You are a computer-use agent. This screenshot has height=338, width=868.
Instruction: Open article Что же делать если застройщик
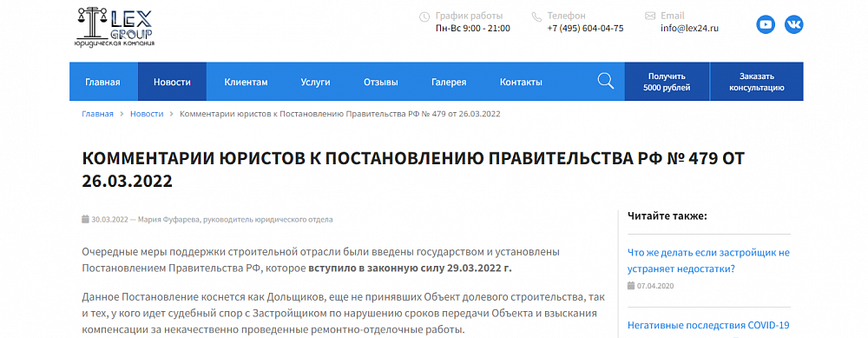(708, 261)
